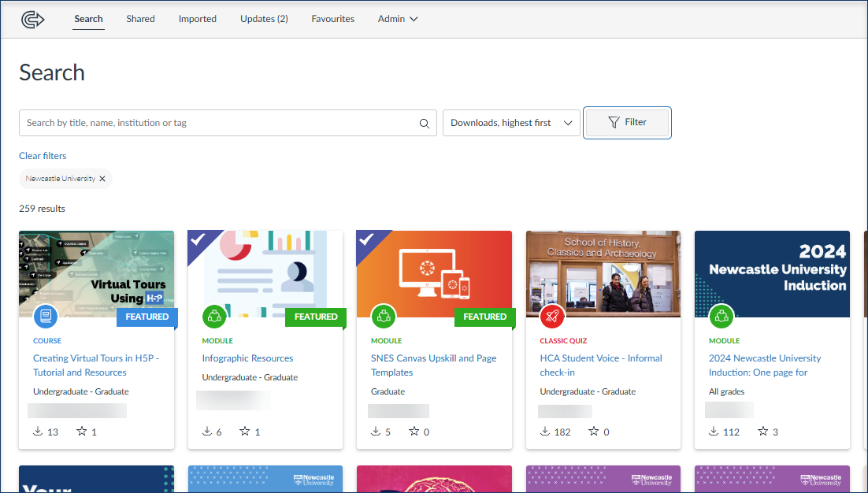Screen dimensions: 868x493
Task: Switch to the Search tab
Action: pyautogui.click(x=88, y=19)
